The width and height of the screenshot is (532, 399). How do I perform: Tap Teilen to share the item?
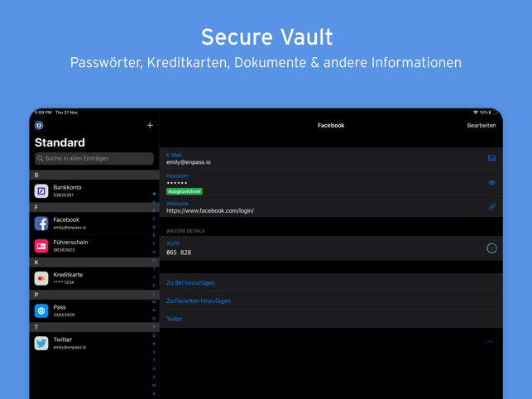[174, 319]
